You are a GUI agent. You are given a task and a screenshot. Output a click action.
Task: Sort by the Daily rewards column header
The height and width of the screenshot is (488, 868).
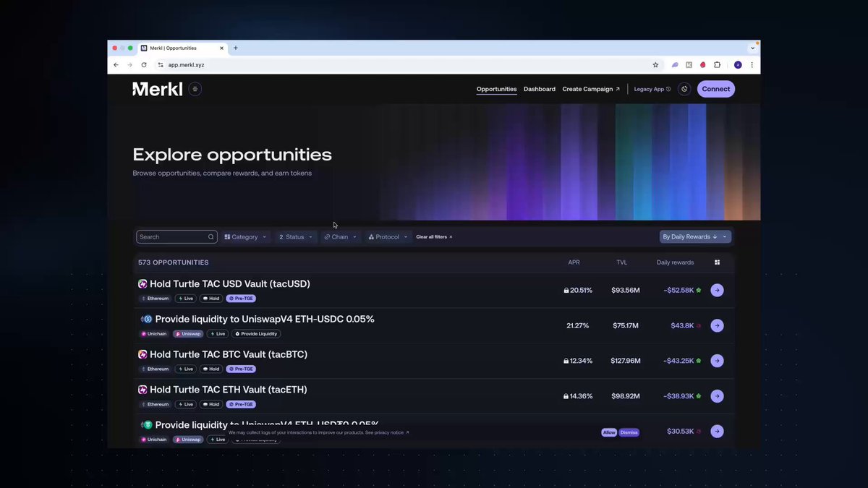(x=675, y=262)
